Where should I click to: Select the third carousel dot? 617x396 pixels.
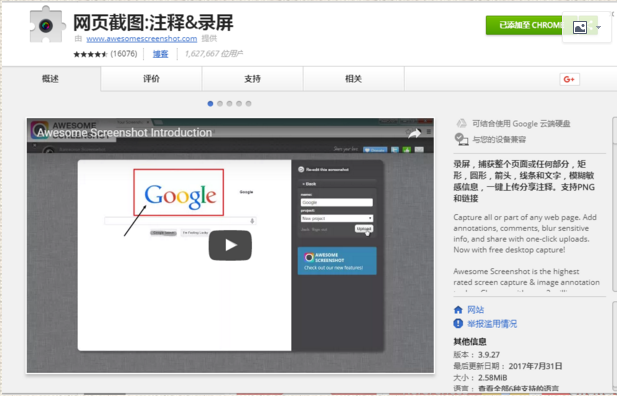coord(229,104)
